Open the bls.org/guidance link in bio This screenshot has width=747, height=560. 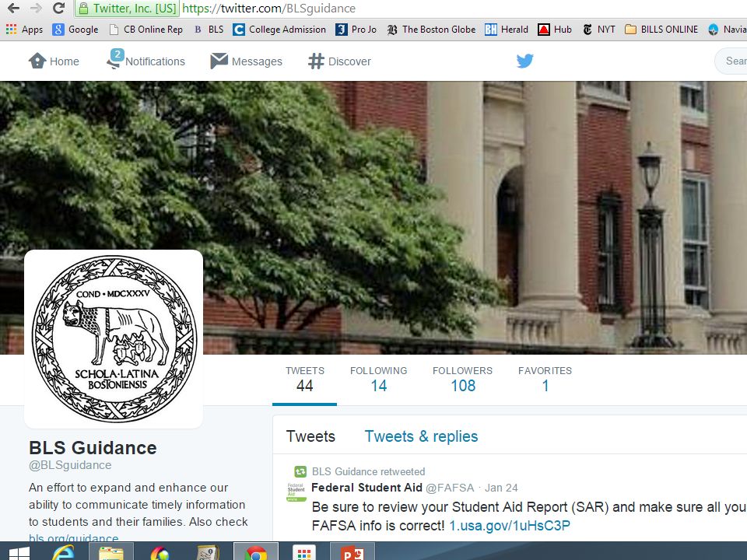pyautogui.click(x=74, y=537)
